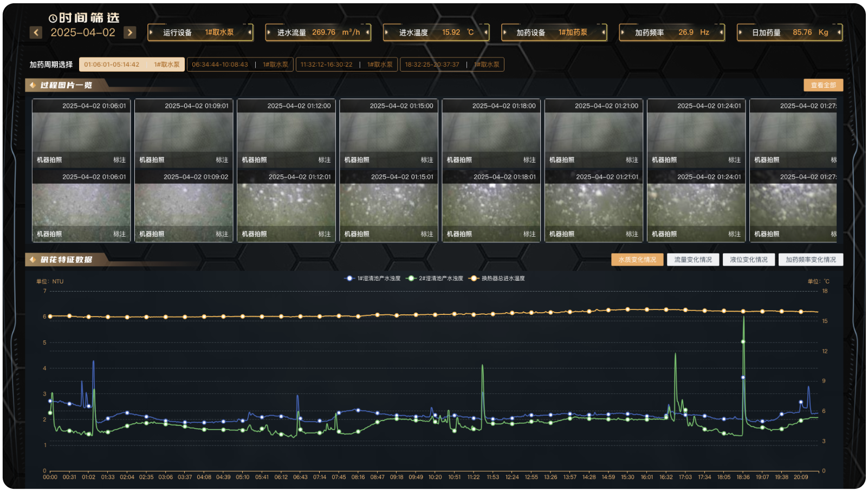
Task: Click 标注 on the 01:18:00 photo
Action: tap(529, 160)
